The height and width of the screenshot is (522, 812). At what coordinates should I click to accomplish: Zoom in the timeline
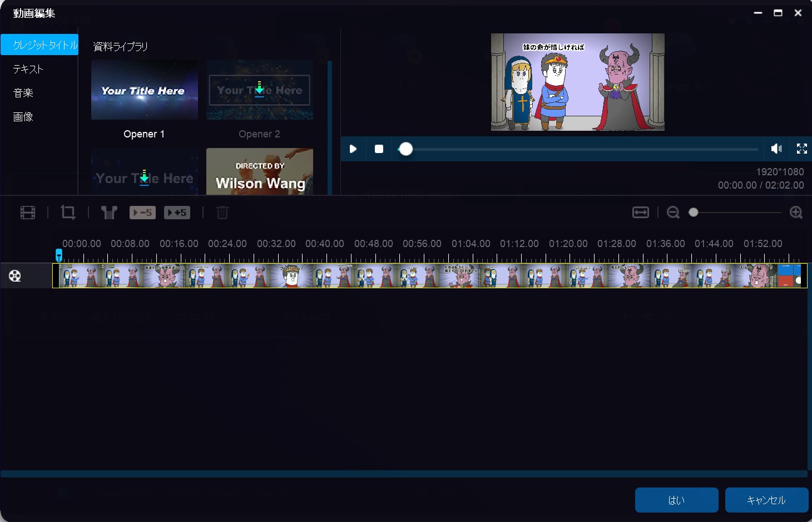pos(796,213)
